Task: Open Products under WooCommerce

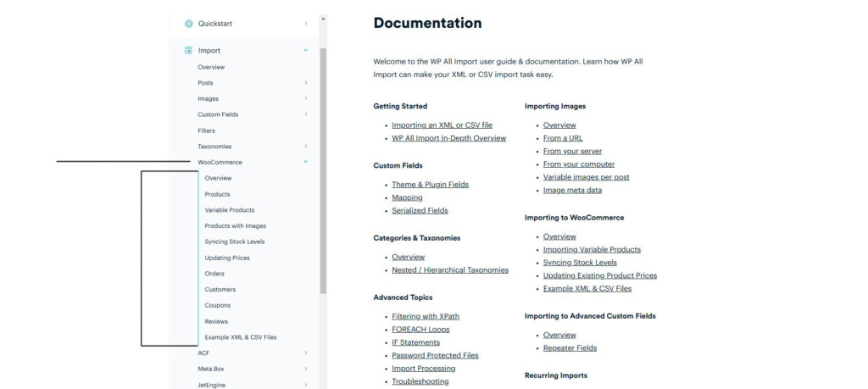Action: point(218,194)
